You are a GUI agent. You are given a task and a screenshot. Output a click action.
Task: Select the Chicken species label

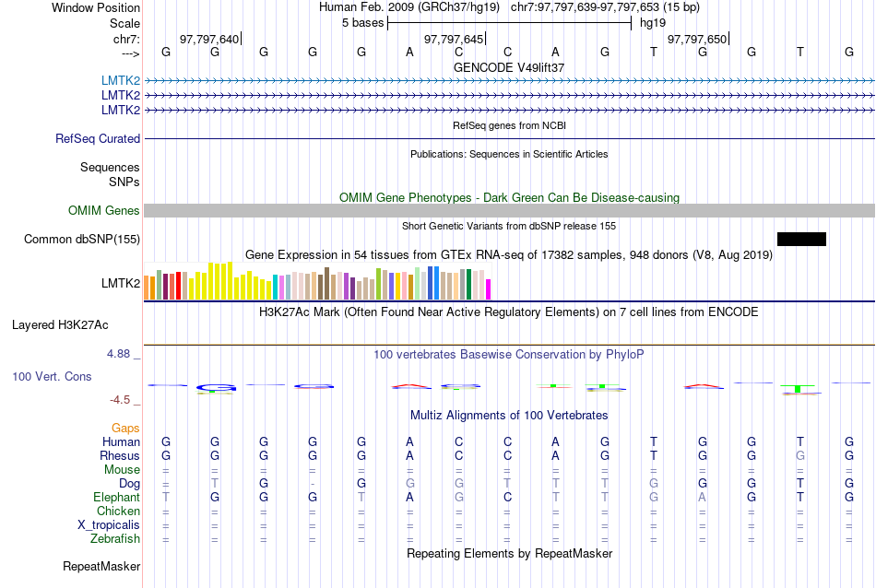[x=118, y=511]
